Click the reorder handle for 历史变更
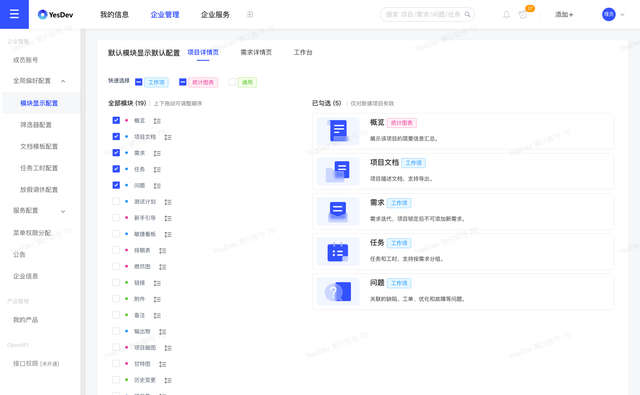Screen dimensions: 640x395 pyautogui.click(x=168, y=380)
